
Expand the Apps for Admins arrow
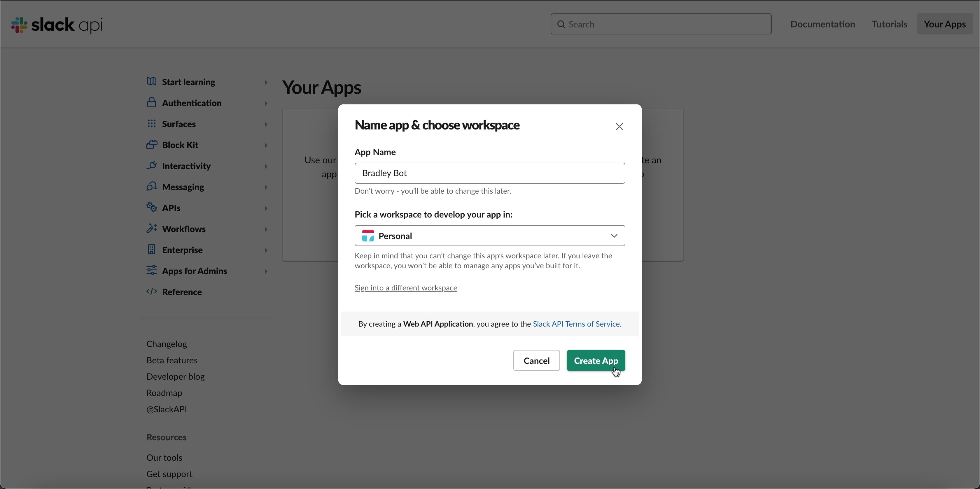(266, 271)
